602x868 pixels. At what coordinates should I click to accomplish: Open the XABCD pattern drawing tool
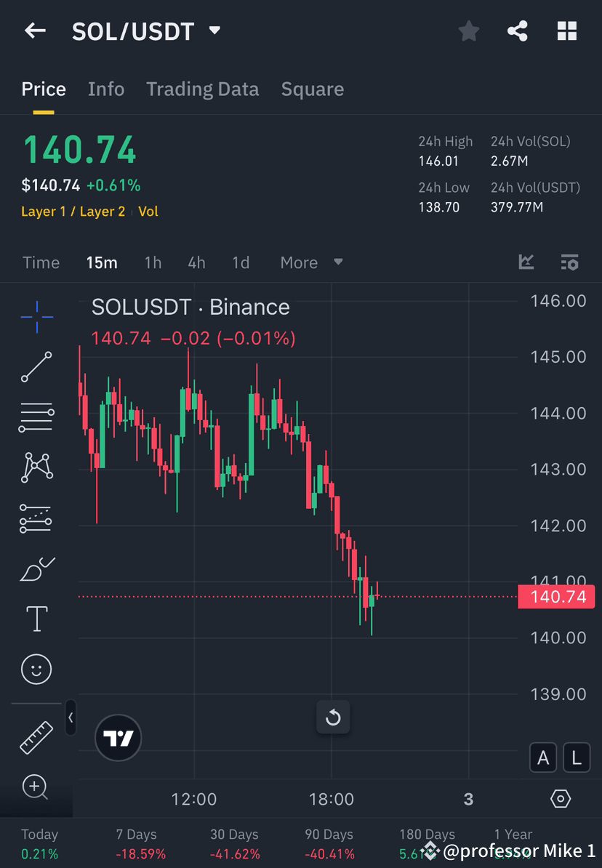click(x=36, y=467)
